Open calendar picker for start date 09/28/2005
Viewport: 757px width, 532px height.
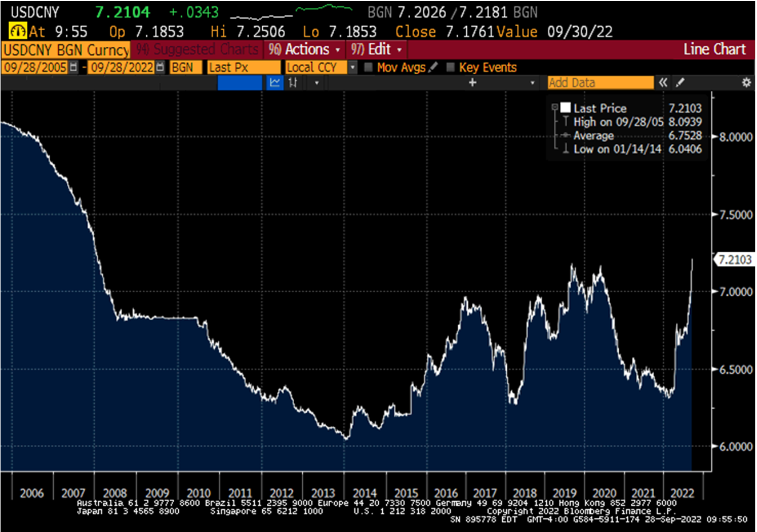pyautogui.click(x=73, y=67)
